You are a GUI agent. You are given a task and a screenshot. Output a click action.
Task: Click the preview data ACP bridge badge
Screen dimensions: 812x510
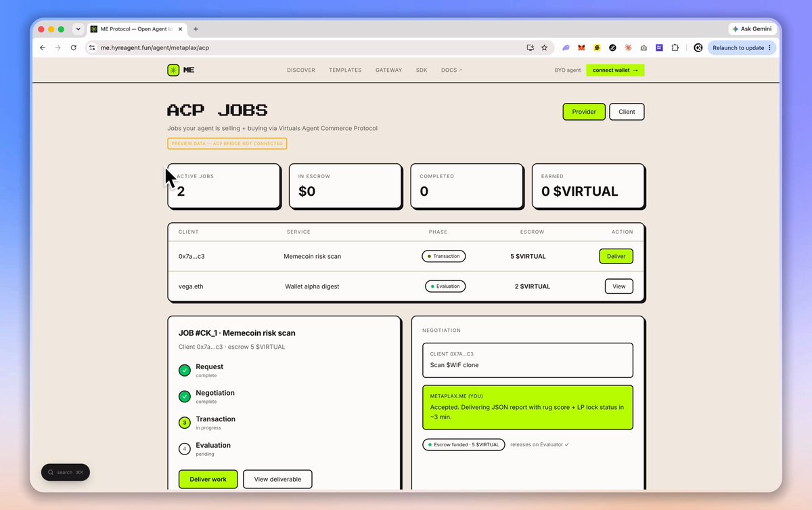[x=227, y=144]
